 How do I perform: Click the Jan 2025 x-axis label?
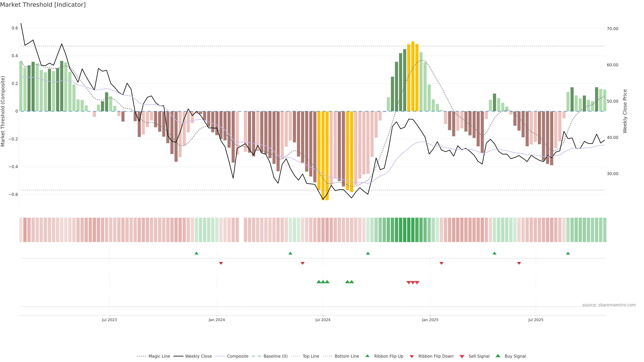pyautogui.click(x=430, y=320)
